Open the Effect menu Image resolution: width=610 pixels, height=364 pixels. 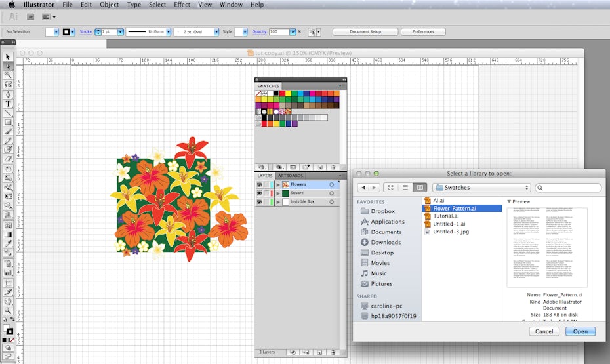pyautogui.click(x=182, y=5)
